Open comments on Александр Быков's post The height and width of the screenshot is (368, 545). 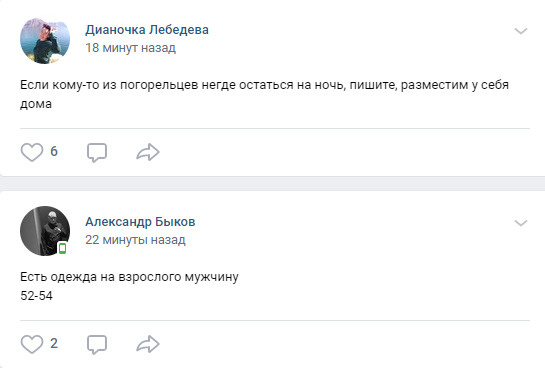[x=97, y=344]
